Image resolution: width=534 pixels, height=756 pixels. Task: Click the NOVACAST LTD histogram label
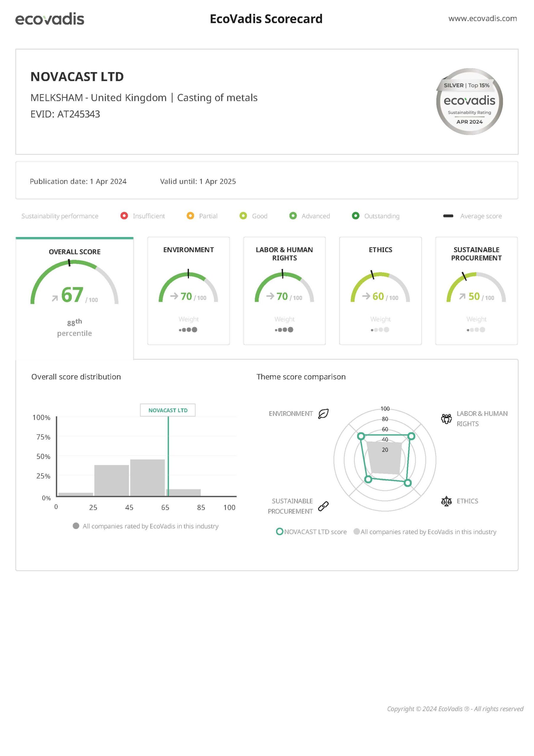pos(168,410)
